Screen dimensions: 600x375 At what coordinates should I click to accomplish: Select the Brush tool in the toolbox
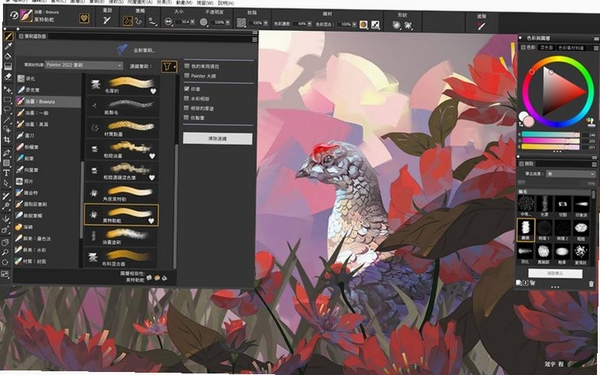point(8,36)
